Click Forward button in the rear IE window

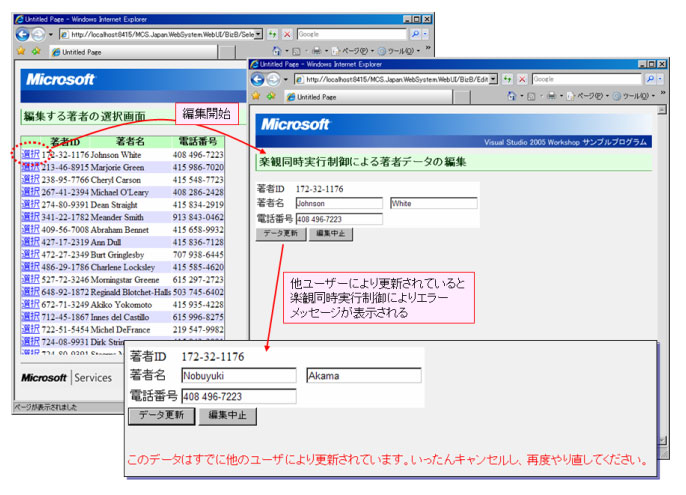tap(38, 34)
